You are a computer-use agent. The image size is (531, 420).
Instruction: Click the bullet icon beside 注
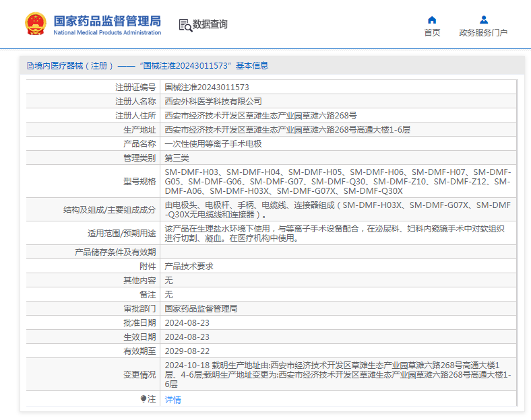pos(144,399)
